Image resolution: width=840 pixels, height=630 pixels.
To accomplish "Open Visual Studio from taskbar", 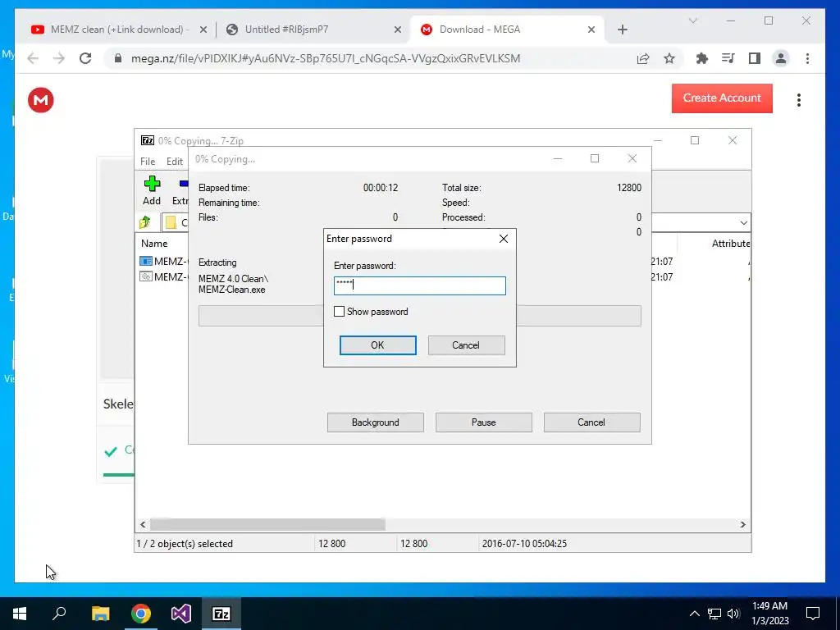I will [x=181, y=614].
